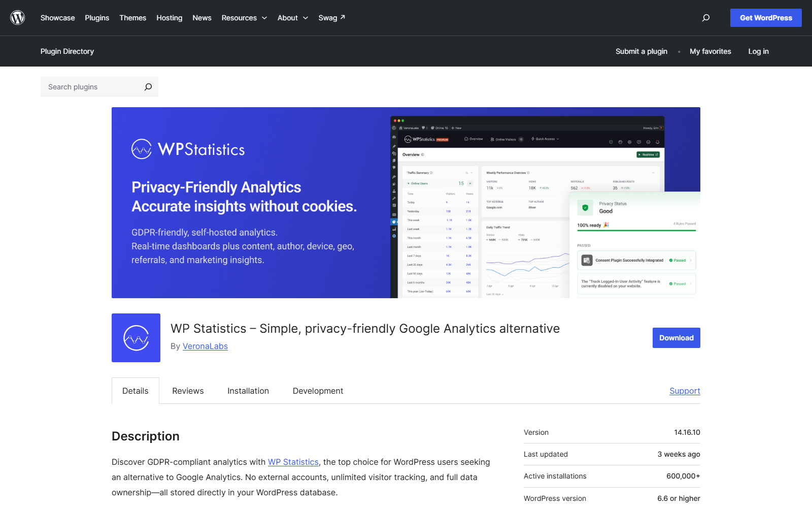The height and width of the screenshot is (508, 812).
Task: Click the Get WordPress button
Action: (766, 18)
